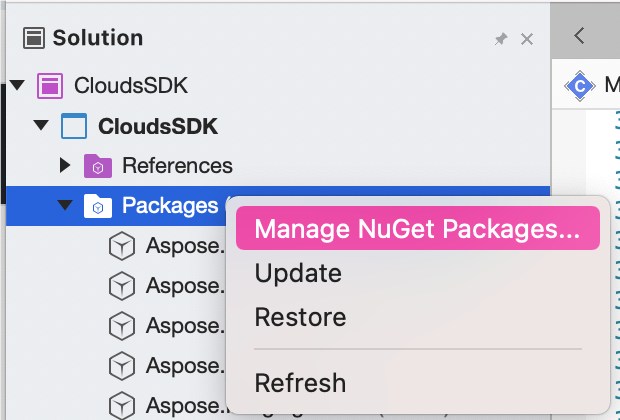620x420 pixels.
Task: Select the bold CloudsSDK project icon
Action: click(74, 126)
